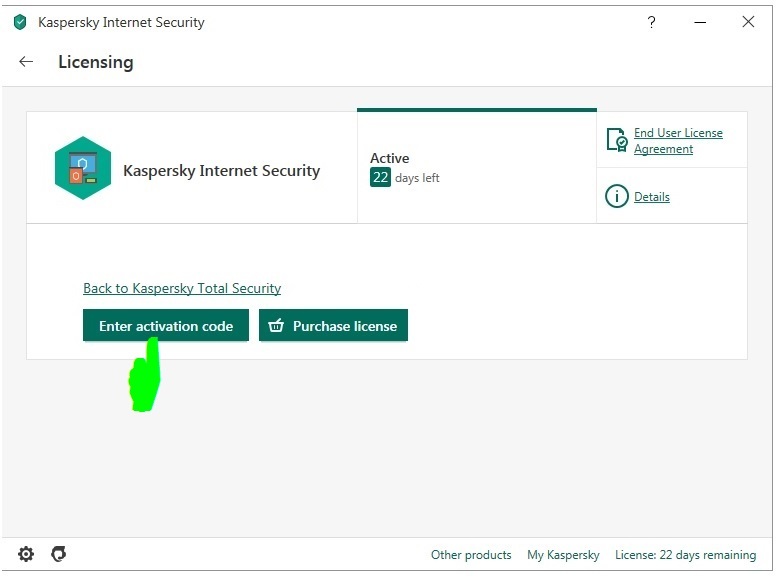This screenshot has width=776, height=578.
Task: Click the 22 days left badge
Action: (380, 177)
